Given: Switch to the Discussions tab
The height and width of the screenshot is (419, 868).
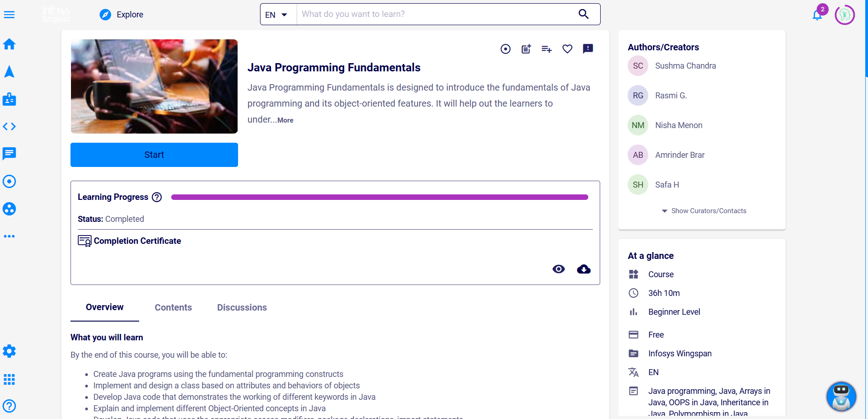Looking at the screenshot, I should click(242, 307).
